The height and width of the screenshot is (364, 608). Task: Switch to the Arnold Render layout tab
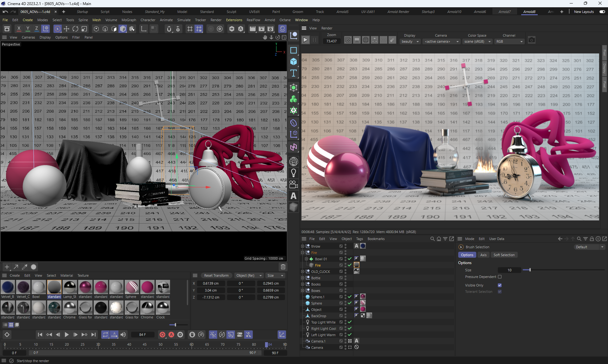pyautogui.click(x=398, y=12)
